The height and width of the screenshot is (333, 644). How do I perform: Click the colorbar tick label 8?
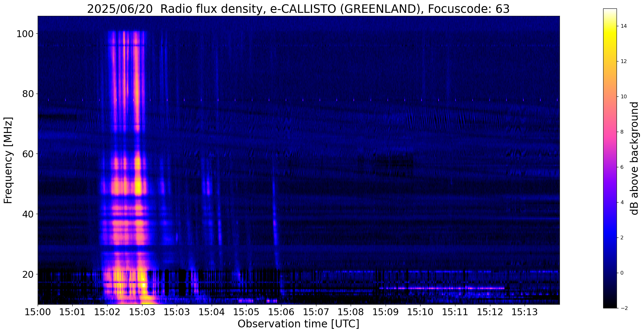point(622,132)
